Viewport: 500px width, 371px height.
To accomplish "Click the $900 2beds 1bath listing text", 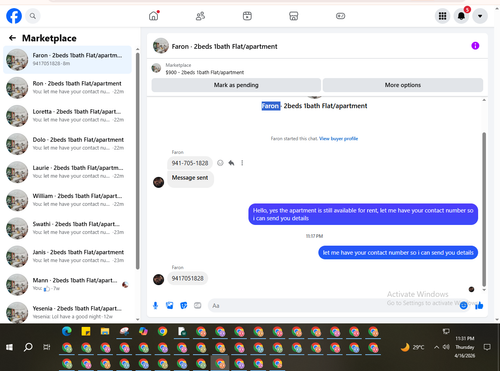I will click(205, 72).
